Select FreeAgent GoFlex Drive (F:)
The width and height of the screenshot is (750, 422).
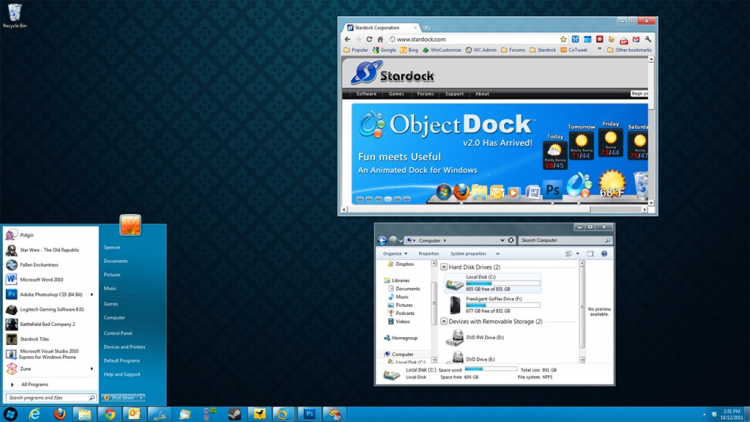pyautogui.click(x=493, y=305)
